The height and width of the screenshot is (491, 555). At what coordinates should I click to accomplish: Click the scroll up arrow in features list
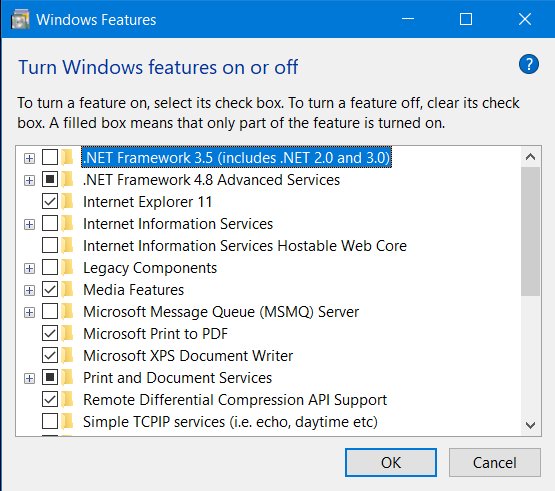click(530, 157)
